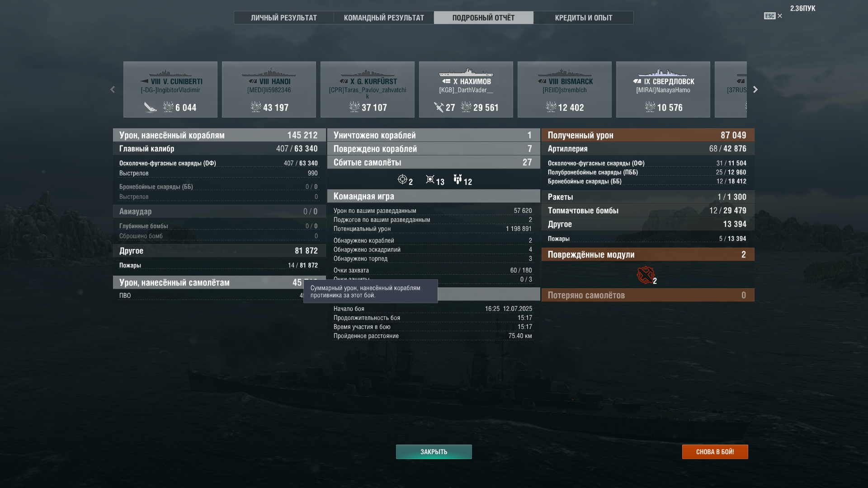Click the Пожары 14 / 81 872 row

(x=218, y=265)
